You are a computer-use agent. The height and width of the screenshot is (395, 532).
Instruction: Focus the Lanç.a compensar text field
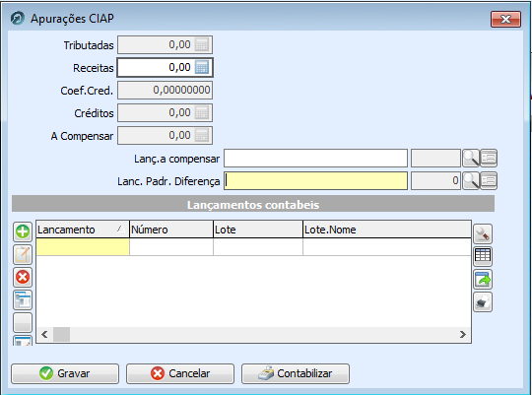click(x=315, y=159)
